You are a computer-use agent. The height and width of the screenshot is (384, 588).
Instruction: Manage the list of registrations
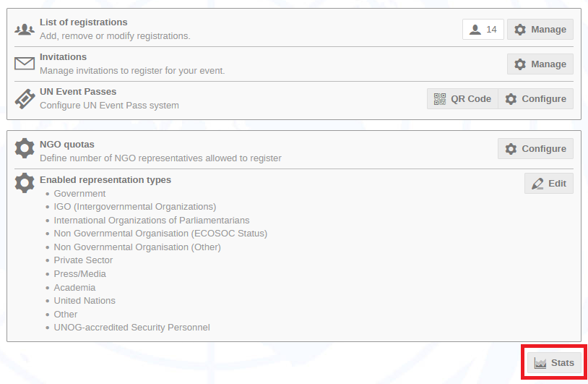(x=540, y=29)
